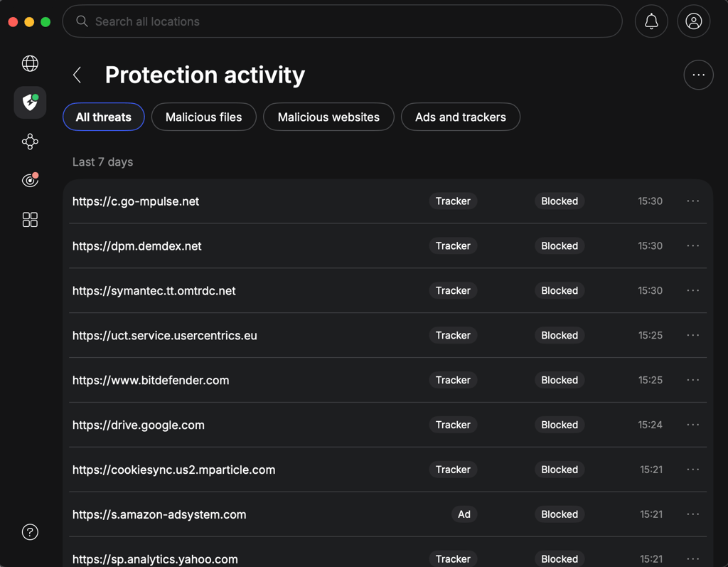Click https://www.bitdefender.com entry
Image resolution: width=728 pixels, height=567 pixels.
(151, 380)
